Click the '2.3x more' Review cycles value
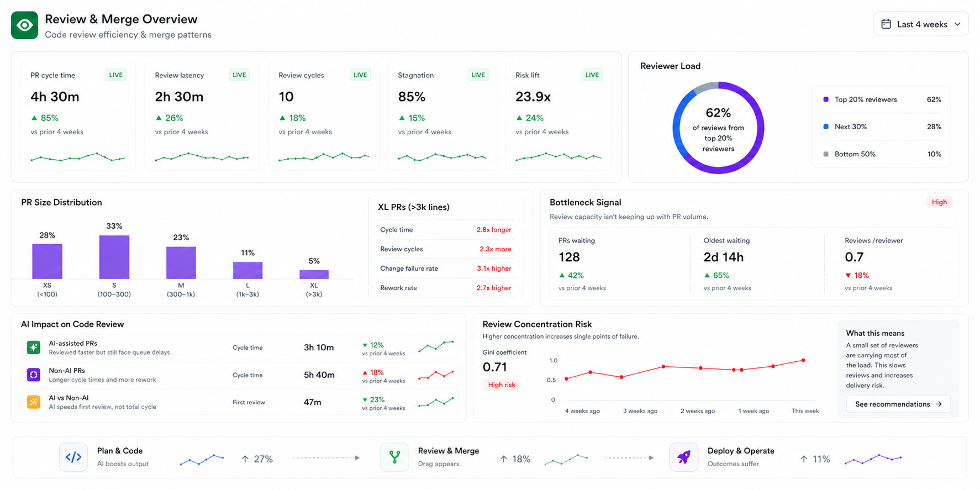The width and height of the screenshot is (980, 490). 496,249
